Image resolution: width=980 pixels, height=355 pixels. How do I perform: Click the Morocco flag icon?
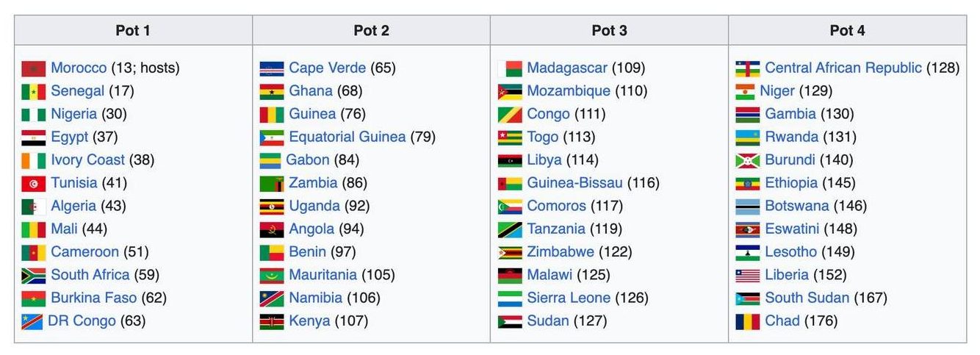(x=34, y=68)
